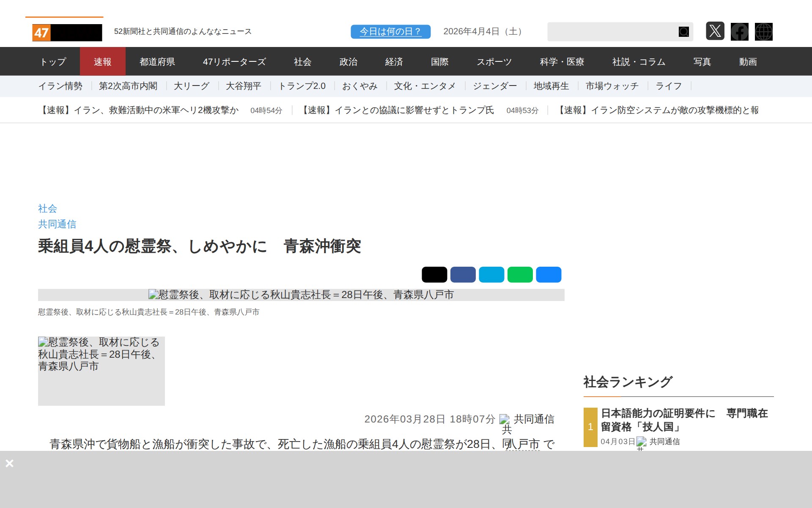Image resolution: width=812 pixels, height=508 pixels.
Task: Click the globe language icon in header
Action: pos(764,31)
